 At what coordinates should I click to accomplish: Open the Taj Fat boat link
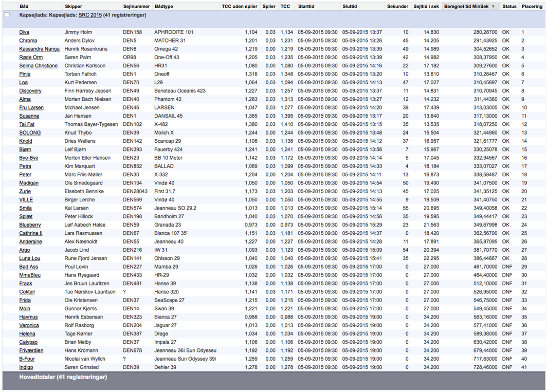point(27,124)
